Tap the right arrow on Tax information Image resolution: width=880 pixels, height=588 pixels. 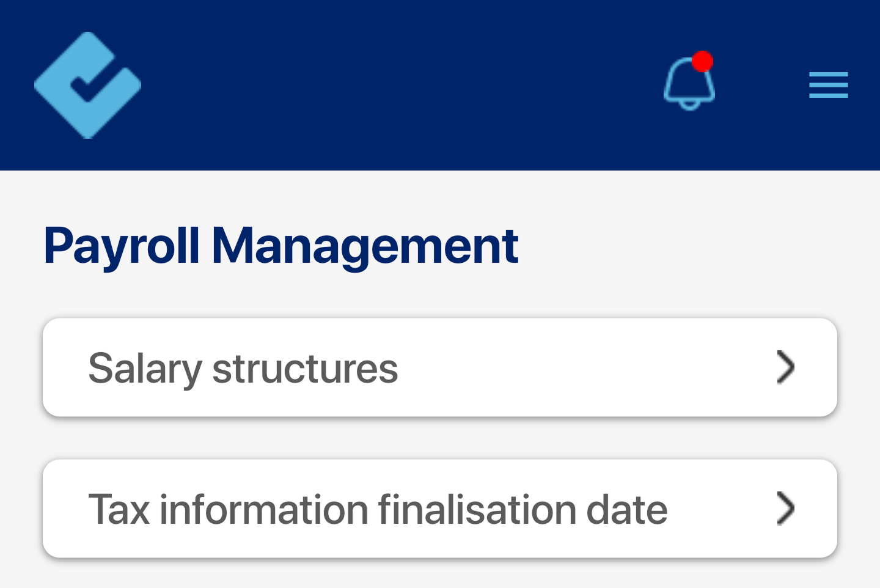click(x=785, y=509)
